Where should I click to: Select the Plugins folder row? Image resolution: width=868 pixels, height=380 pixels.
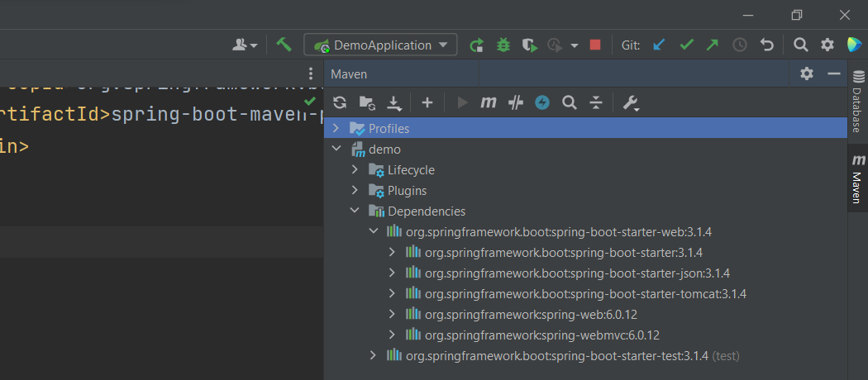coord(585,191)
